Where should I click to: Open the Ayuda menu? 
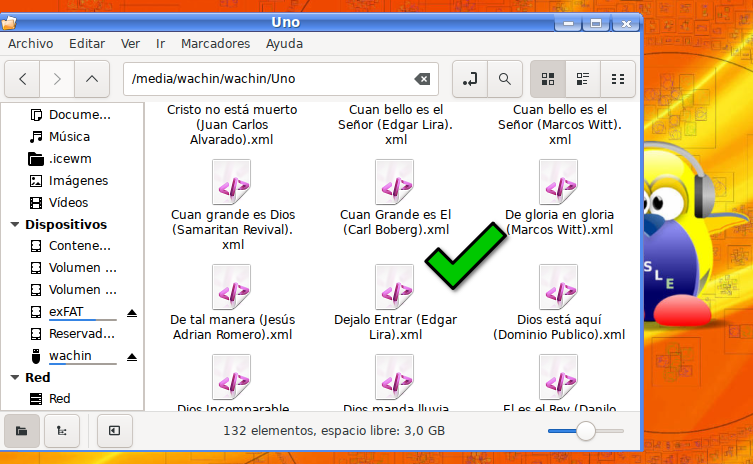284,44
